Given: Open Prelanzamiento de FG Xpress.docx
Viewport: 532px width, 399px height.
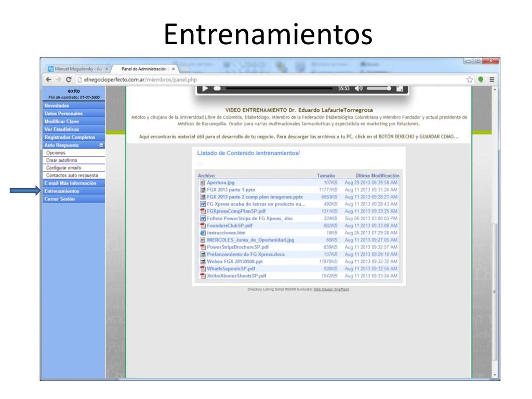Looking at the screenshot, I should (x=246, y=254).
